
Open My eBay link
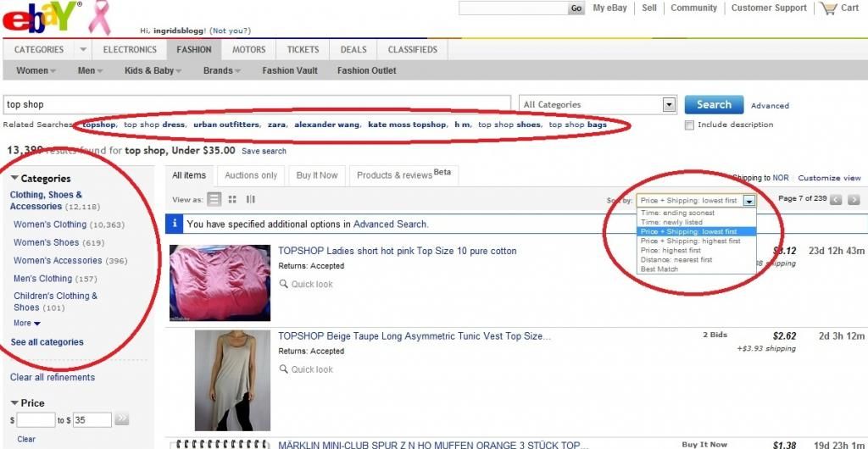609,8
